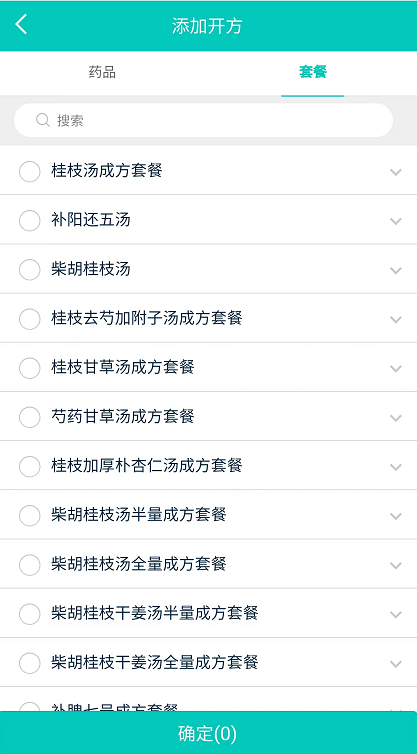417x754 pixels.
Task: Expand the 桂枝甘草汤成方套餐 chevron
Action: pyautogui.click(x=395, y=369)
